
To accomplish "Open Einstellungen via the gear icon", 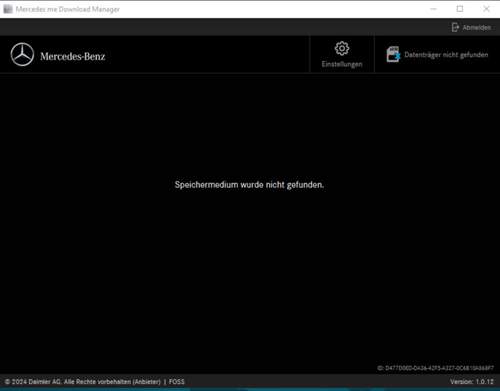I will pos(342,49).
